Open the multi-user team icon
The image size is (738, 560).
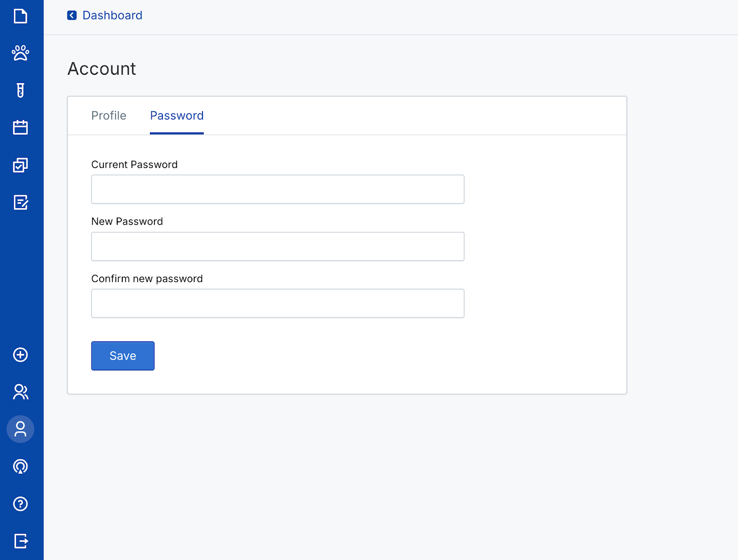click(x=20, y=392)
